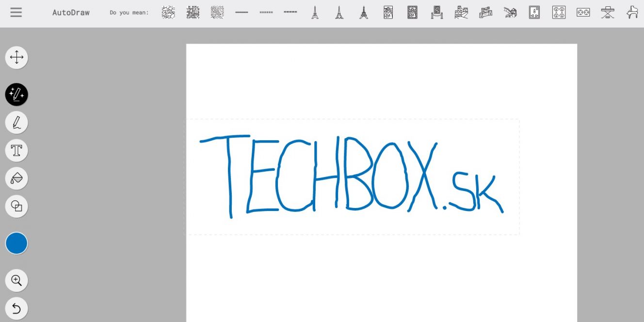Choose the first framed painting suggestion
This screenshot has width=644, height=322.
coord(388,12)
